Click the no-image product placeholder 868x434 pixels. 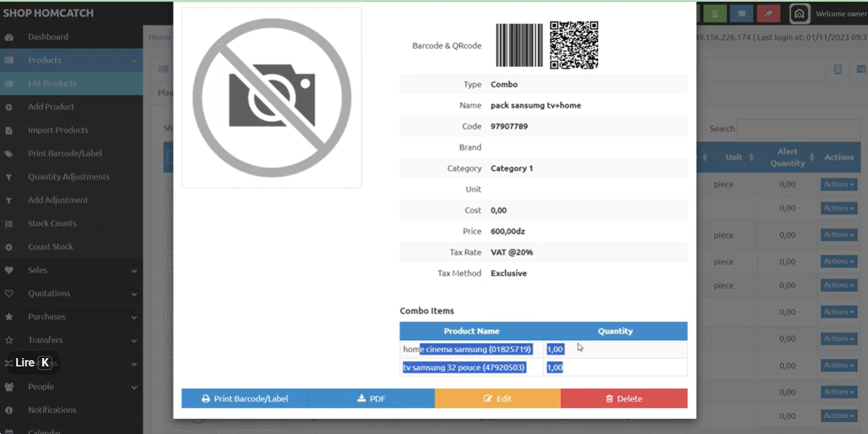click(x=271, y=98)
